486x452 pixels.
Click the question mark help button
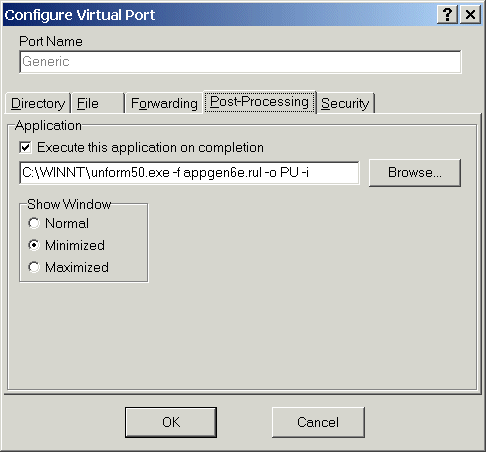coord(447,15)
